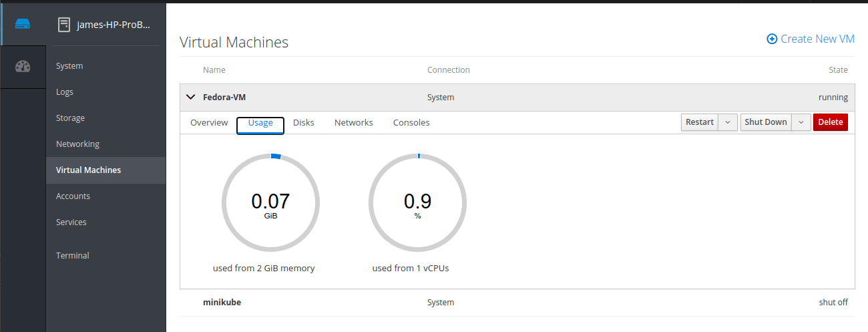Open the Consoles tab
The width and height of the screenshot is (868, 332).
(x=411, y=123)
